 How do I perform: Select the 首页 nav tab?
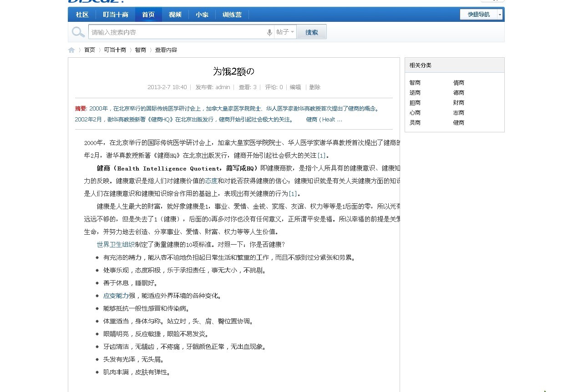[148, 15]
